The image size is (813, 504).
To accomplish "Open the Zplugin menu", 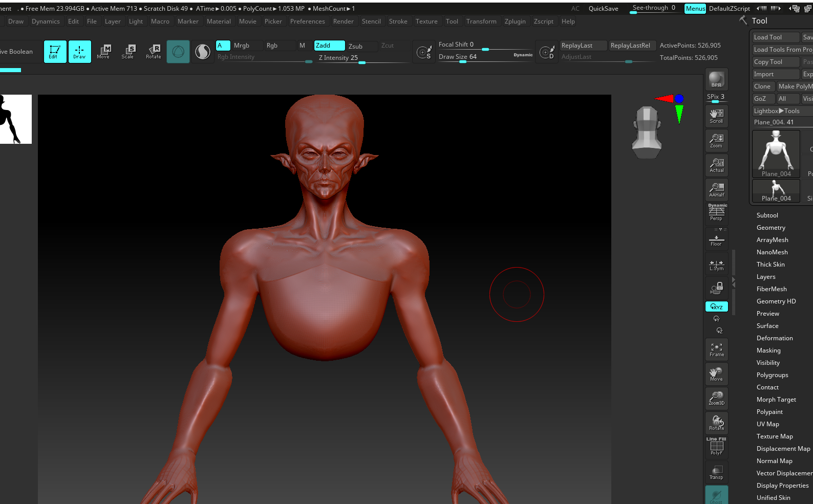I will (x=515, y=21).
